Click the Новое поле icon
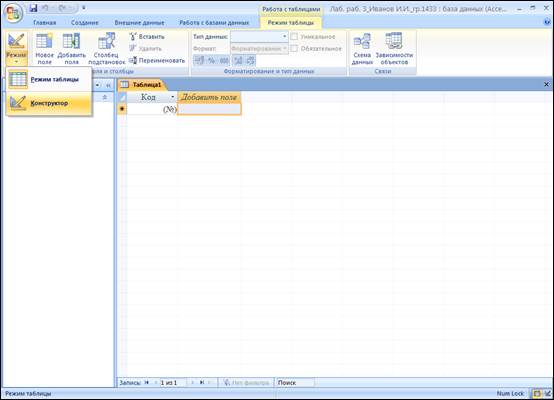The image size is (554, 400). pos(44,41)
